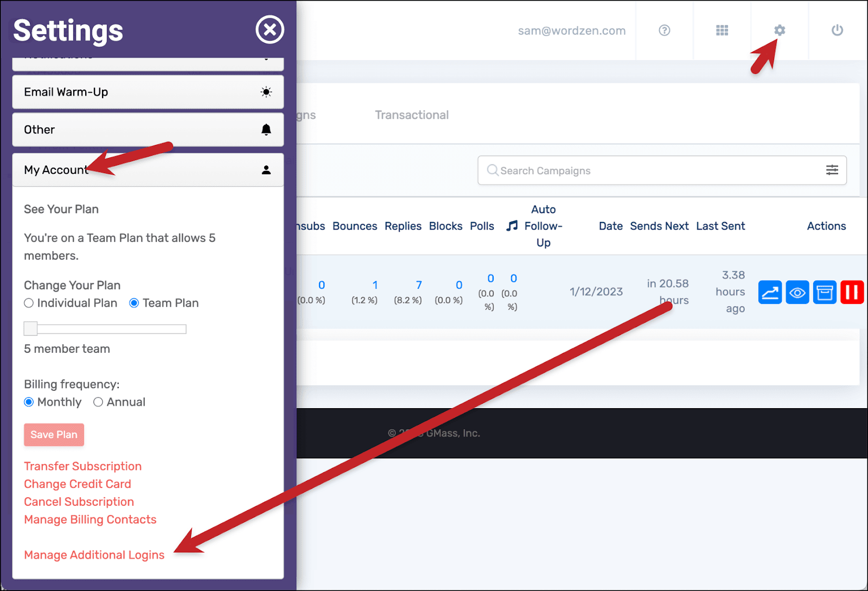Sort by the Auto Follow-Up column header
The height and width of the screenshot is (591, 868).
click(x=544, y=226)
